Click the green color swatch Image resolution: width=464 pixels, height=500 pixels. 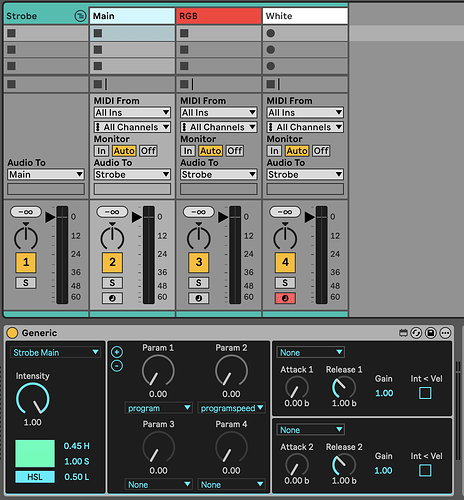point(35,453)
